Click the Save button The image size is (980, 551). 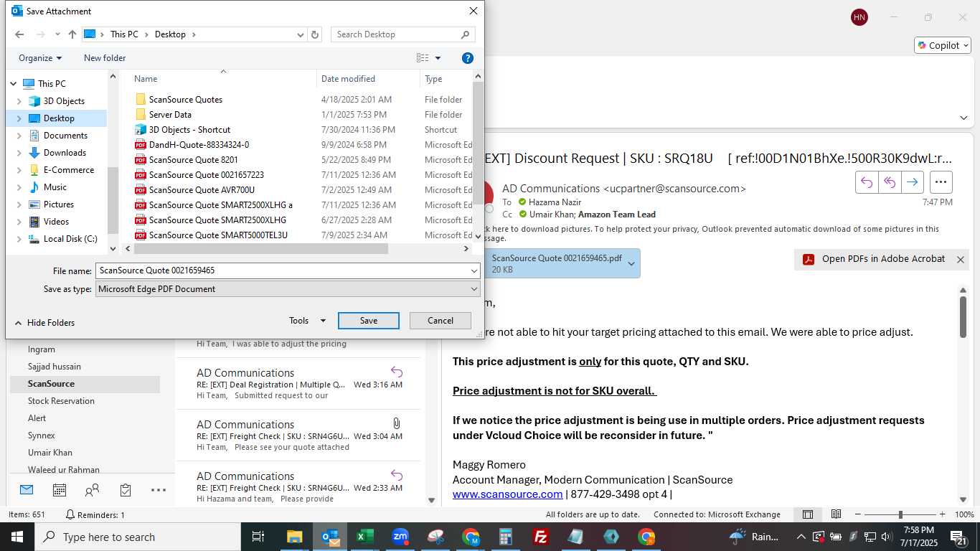click(369, 321)
